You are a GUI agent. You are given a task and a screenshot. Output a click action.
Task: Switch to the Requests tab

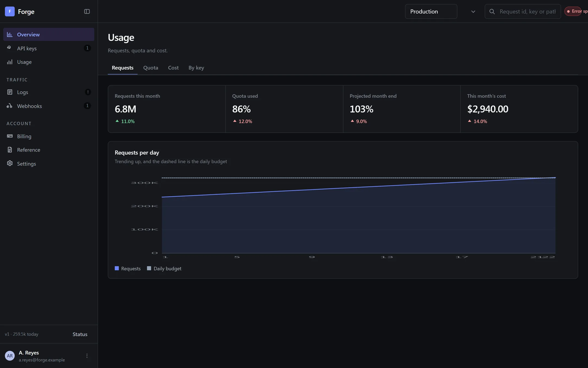point(122,68)
